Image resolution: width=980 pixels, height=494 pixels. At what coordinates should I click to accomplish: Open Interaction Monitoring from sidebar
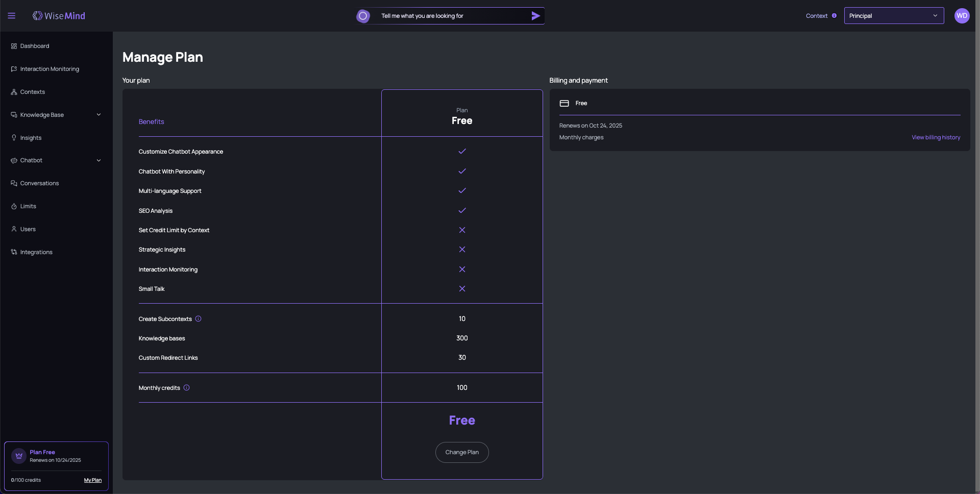[50, 69]
